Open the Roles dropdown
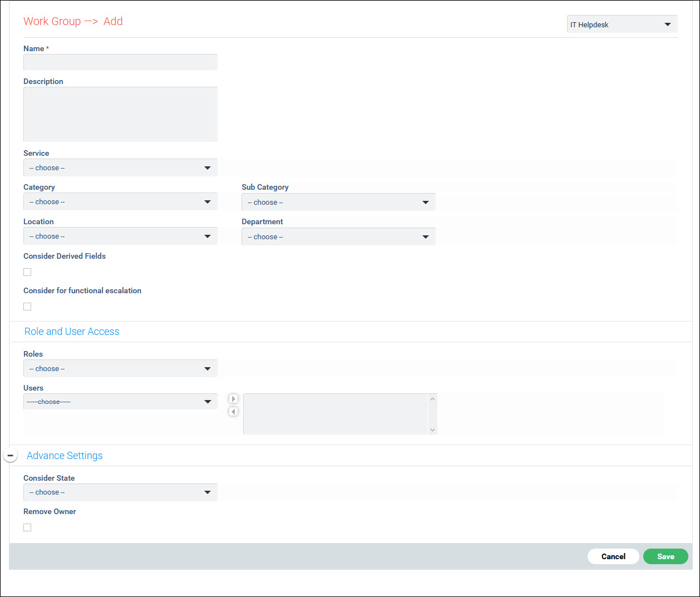The height and width of the screenshot is (597, 700). click(120, 368)
